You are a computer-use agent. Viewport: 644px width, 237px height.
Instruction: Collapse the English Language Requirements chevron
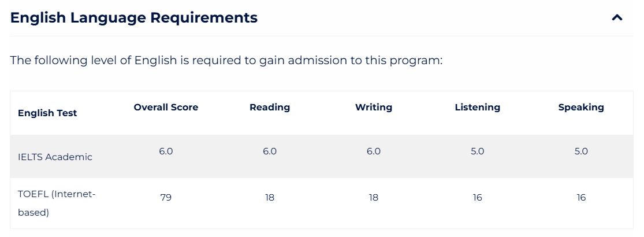click(617, 18)
